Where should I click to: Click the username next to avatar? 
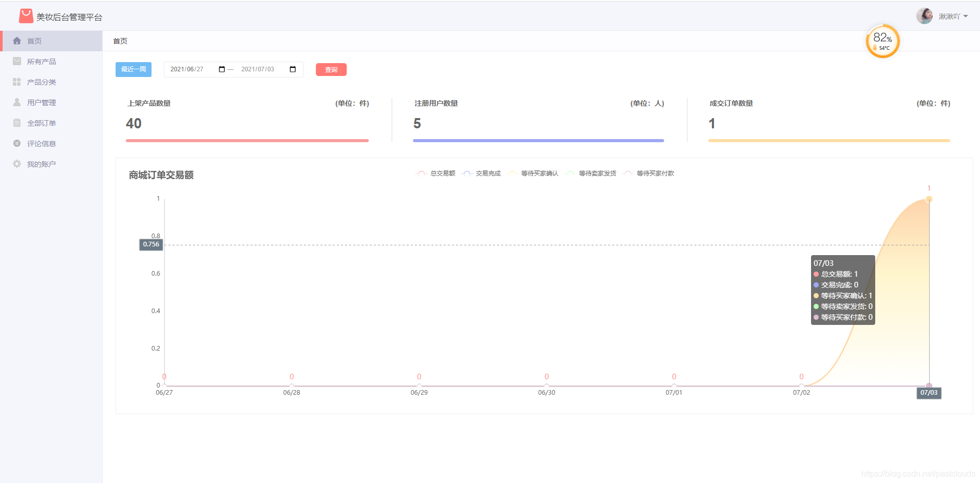tap(949, 16)
